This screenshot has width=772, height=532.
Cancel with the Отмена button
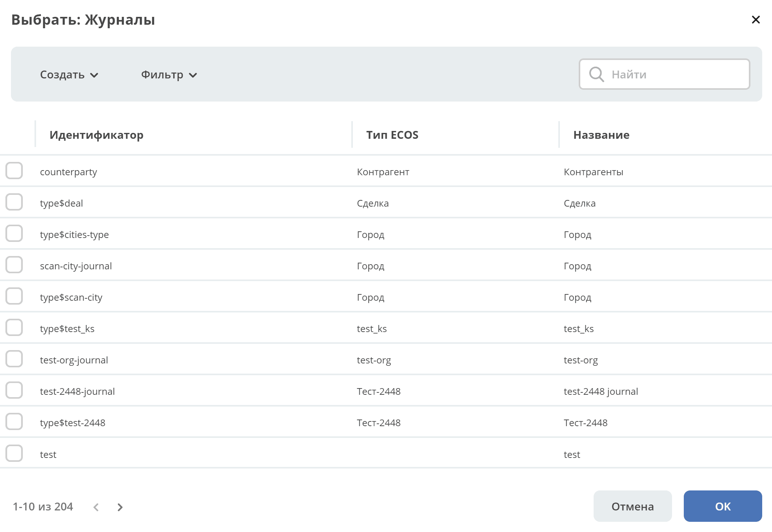[x=632, y=506]
